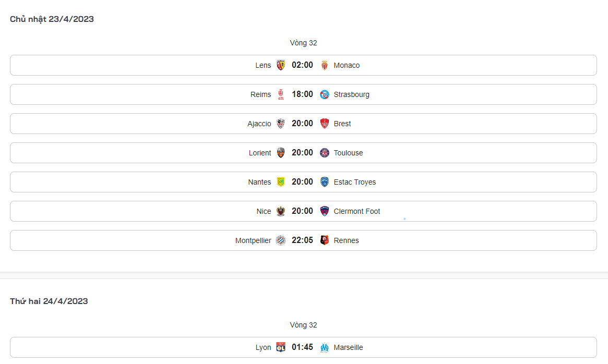Open the Ajaccio team name link
This screenshot has width=608, height=364.
tap(259, 124)
